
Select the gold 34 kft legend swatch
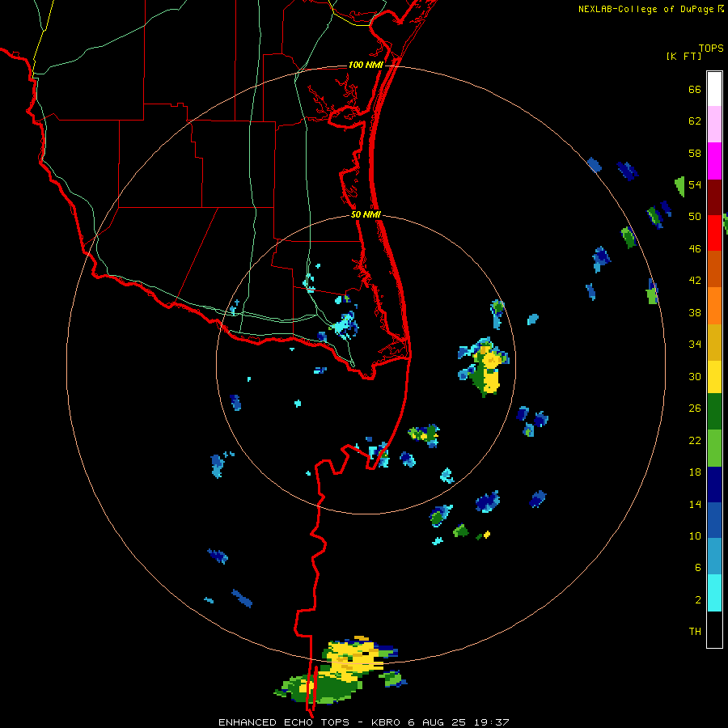[x=714, y=342]
